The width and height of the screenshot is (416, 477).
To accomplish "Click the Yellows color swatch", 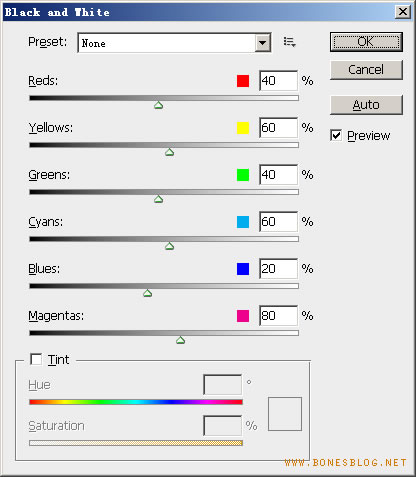I will [x=243, y=128].
